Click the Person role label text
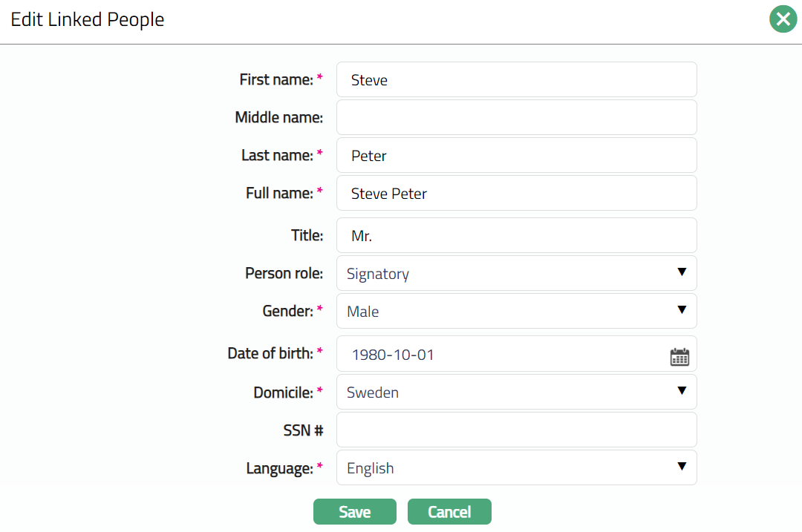This screenshot has height=532, width=802. click(284, 273)
